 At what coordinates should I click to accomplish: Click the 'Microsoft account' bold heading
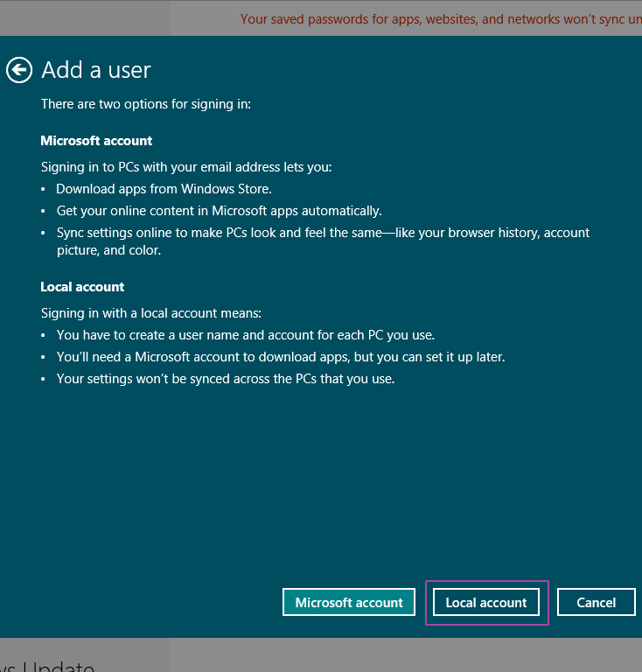coord(96,141)
